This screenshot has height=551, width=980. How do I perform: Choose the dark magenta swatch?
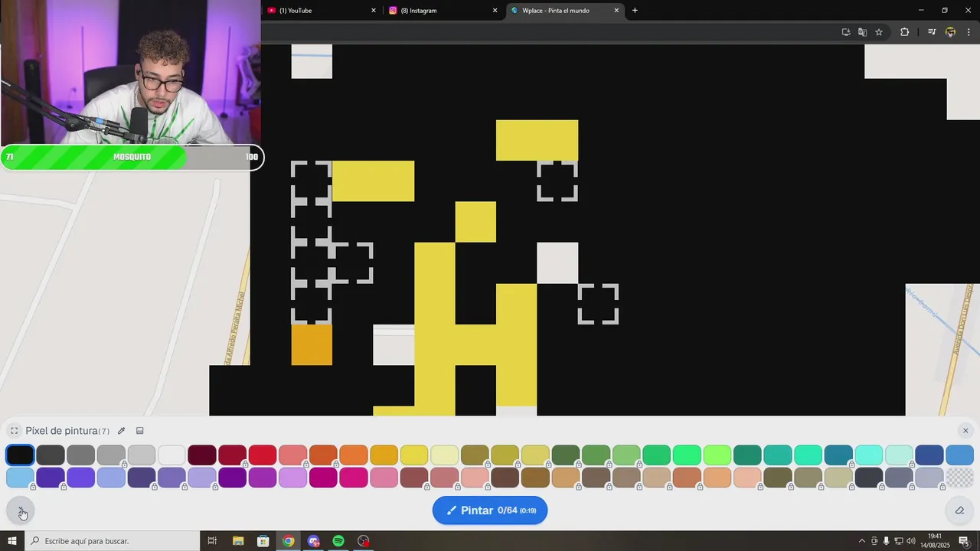[x=323, y=478]
